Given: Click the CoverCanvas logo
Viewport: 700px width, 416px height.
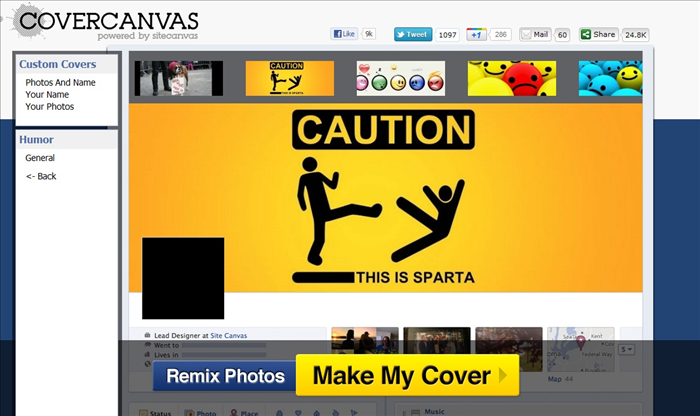Looking at the screenshot, I should (106, 23).
